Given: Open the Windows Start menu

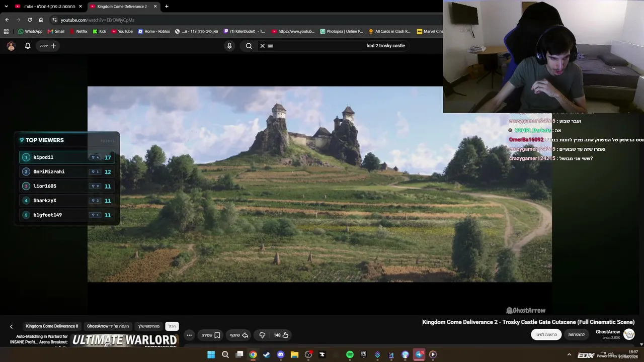Looking at the screenshot, I should click(x=211, y=354).
